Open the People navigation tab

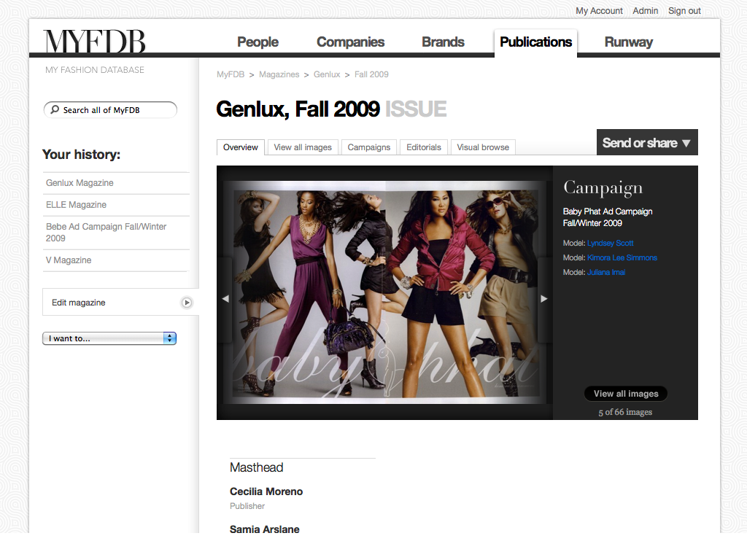(x=258, y=42)
